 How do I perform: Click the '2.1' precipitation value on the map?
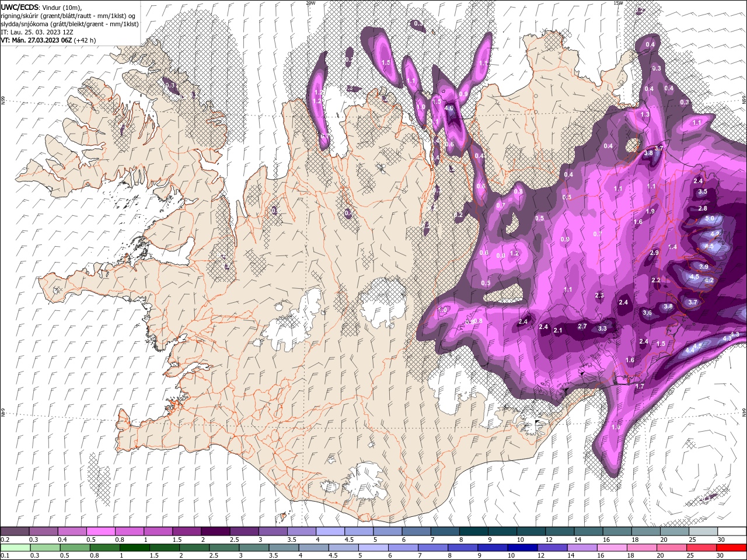coord(557,331)
